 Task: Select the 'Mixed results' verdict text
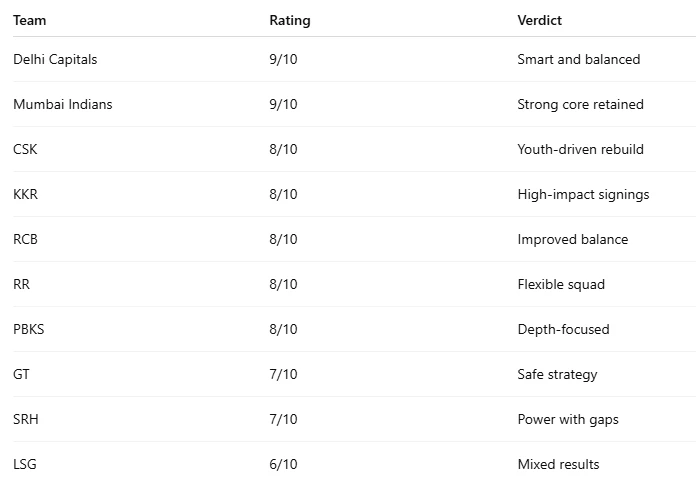pos(558,464)
